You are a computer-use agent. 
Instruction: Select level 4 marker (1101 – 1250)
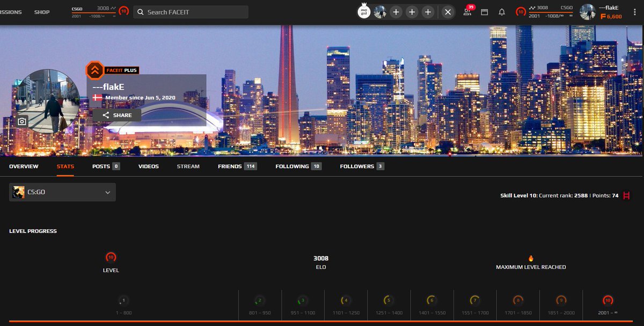[x=346, y=301]
